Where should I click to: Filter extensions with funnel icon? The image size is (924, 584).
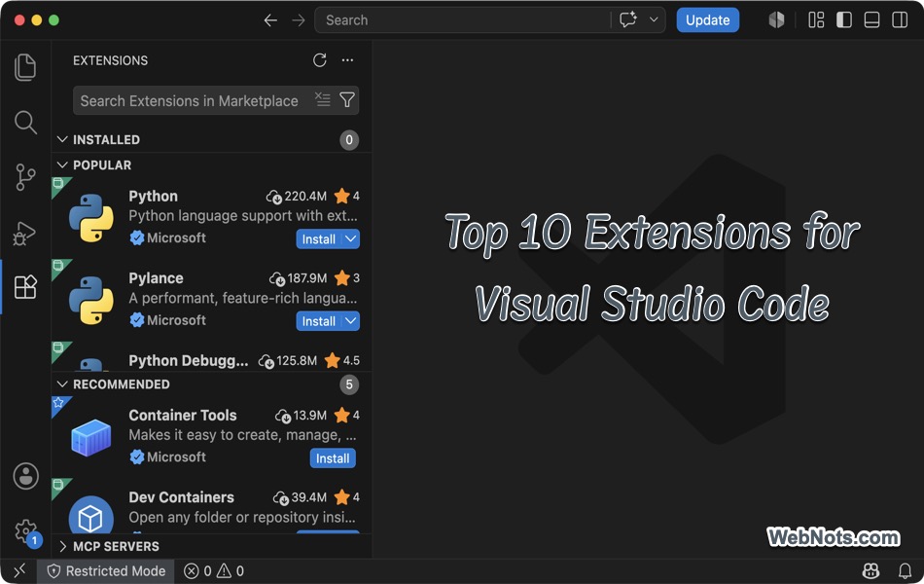tap(347, 99)
